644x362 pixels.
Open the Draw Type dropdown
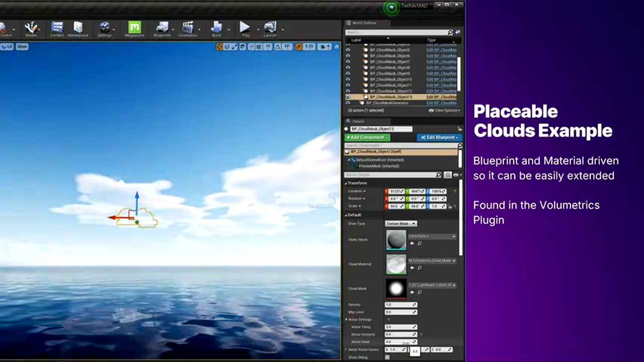coord(401,223)
